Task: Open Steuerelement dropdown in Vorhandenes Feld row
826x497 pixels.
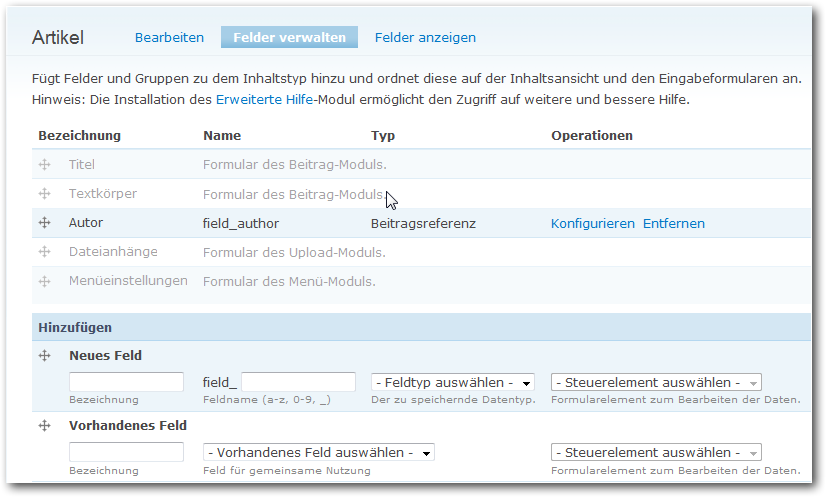Action: [656, 452]
